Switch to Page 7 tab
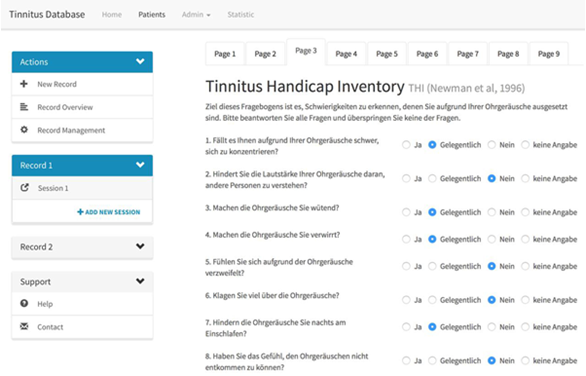This screenshot has height=376, width=586. coord(468,54)
